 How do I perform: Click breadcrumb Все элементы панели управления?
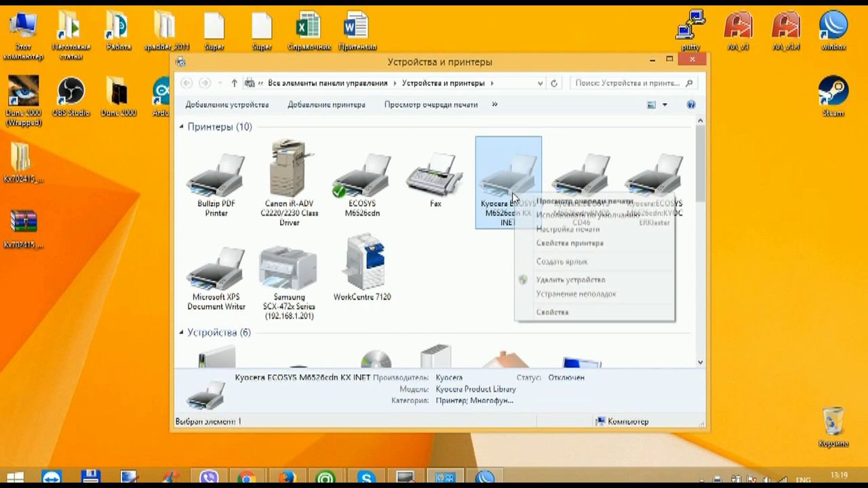(x=328, y=83)
